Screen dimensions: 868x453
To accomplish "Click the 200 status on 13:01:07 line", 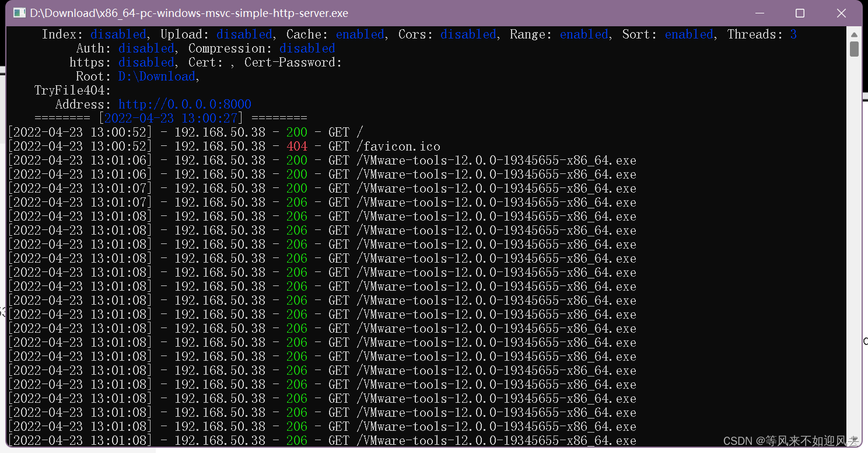I will pos(297,189).
